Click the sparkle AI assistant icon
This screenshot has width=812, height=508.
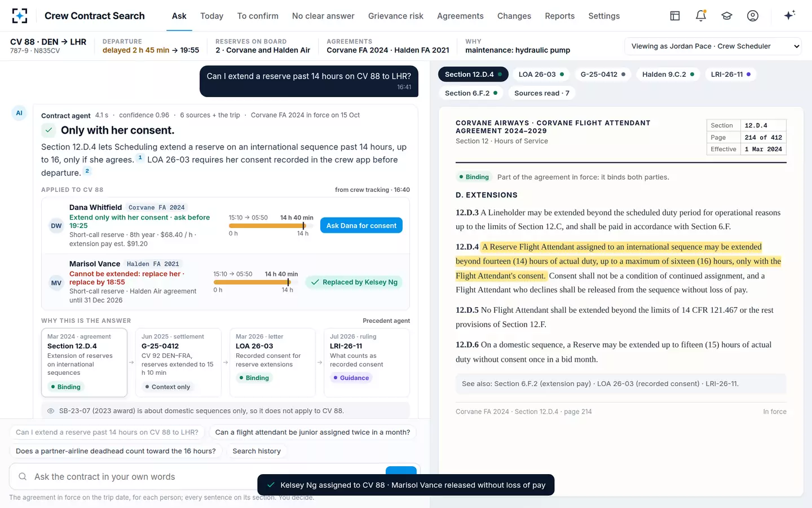tap(789, 15)
